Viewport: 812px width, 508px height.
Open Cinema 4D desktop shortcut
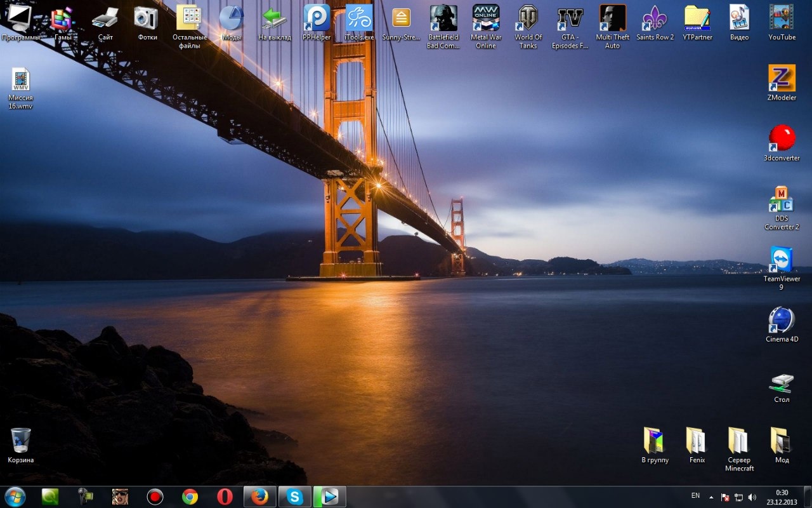(x=782, y=320)
